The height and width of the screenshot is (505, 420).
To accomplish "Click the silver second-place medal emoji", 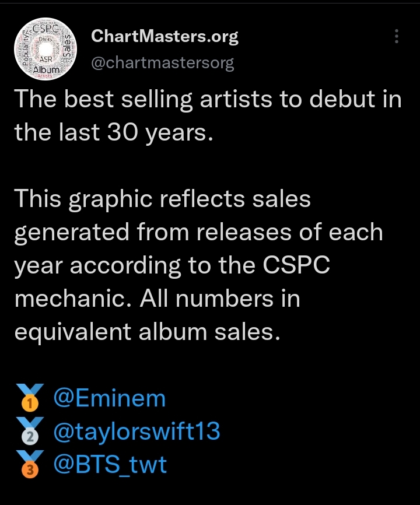I will [x=30, y=431].
